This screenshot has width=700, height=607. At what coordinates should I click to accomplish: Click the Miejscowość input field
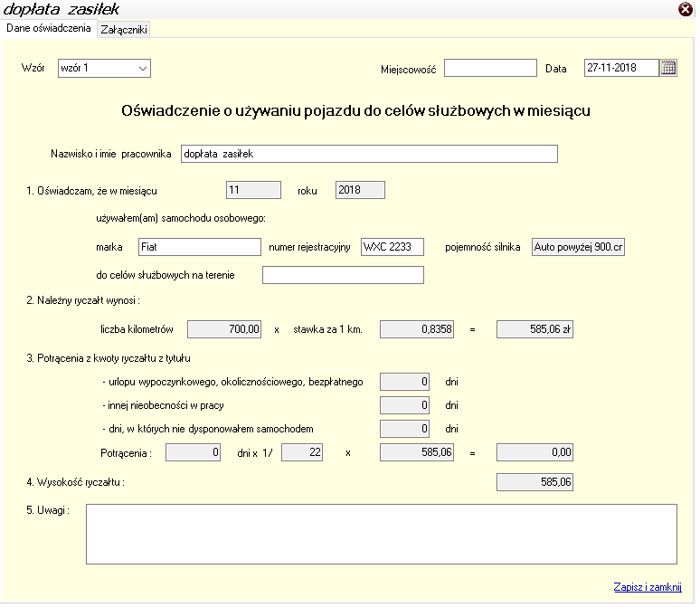tap(490, 68)
